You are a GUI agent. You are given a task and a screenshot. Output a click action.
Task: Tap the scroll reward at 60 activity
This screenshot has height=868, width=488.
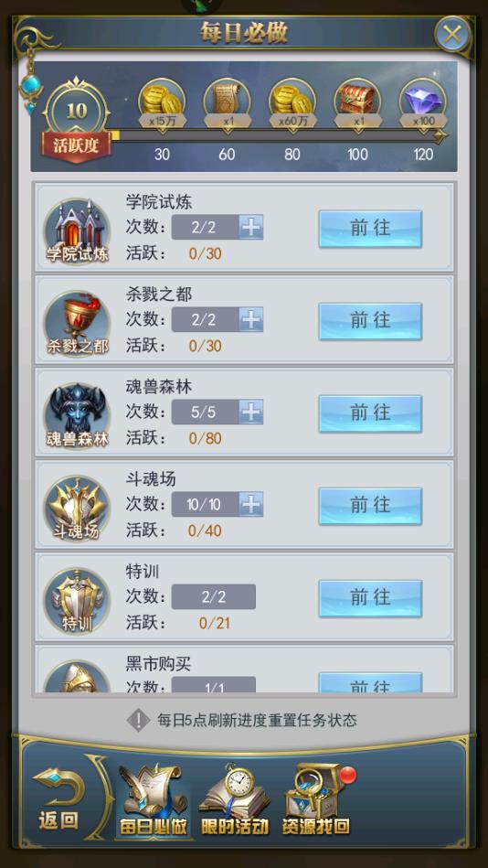227,104
